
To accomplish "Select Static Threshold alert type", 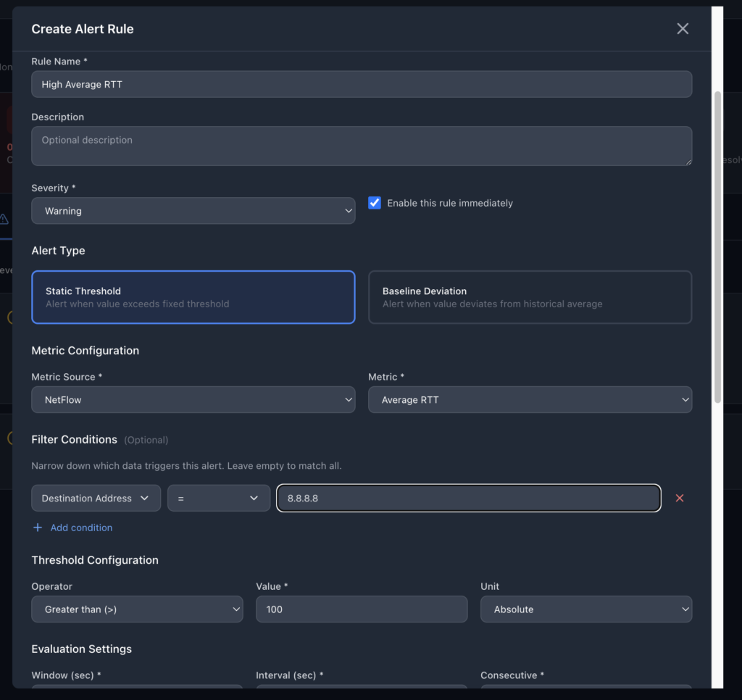I will 193,297.
